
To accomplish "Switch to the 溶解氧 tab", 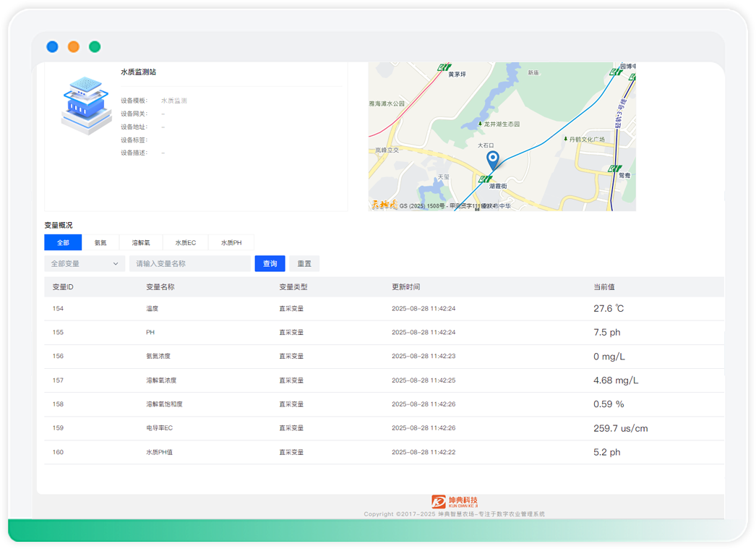I will (x=141, y=243).
